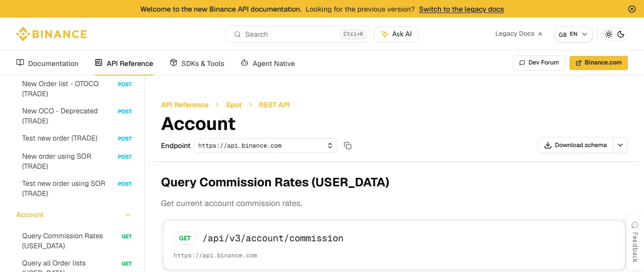Viewport: 644px width, 272px height.
Task: Copy the endpoint URL with copy icon
Action: point(348,146)
